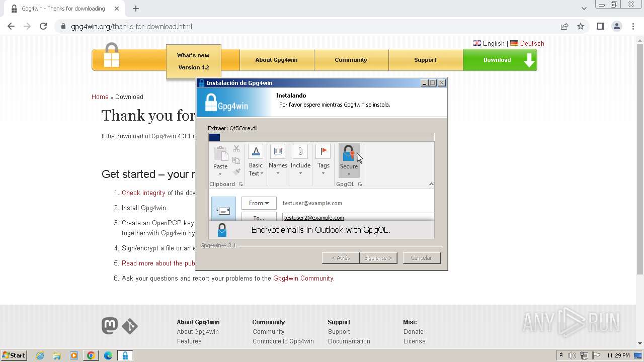Click taskbar clock 11:29 PM
This screenshot has width=644, height=362.
point(618,355)
